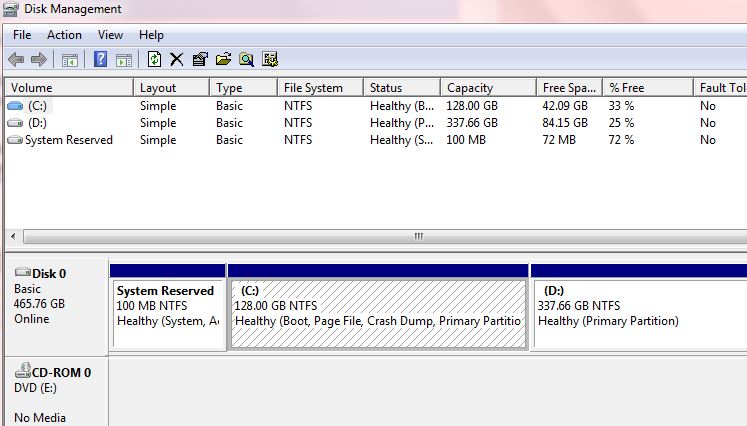Click the Disk 0 drive icon
The image size is (747, 426).
pyautogui.click(x=22, y=273)
